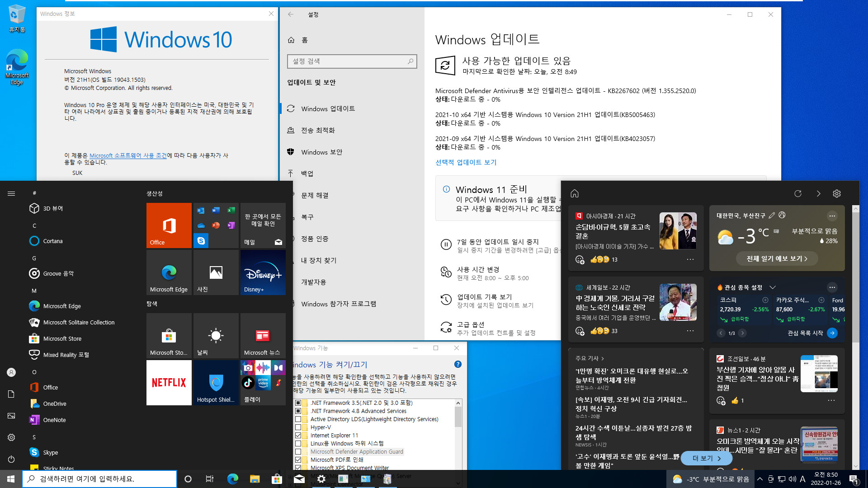This screenshot has height=488, width=868.
Task: Open notification center icon
Action: pyautogui.click(x=854, y=479)
